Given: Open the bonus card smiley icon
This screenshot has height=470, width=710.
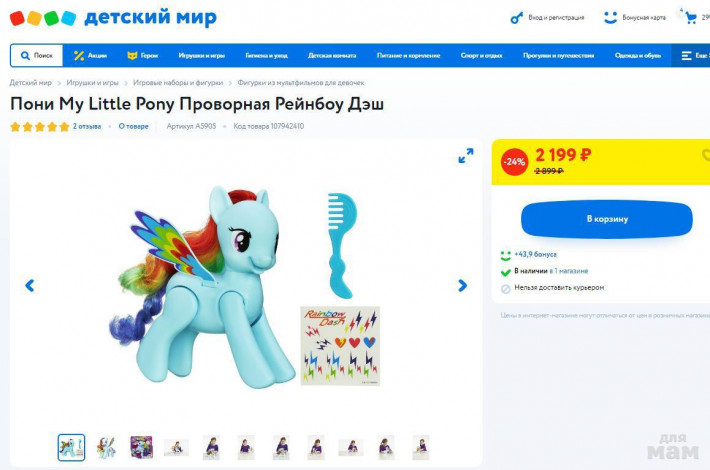Looking at the screenshot, I should click(x=610, y=18).
